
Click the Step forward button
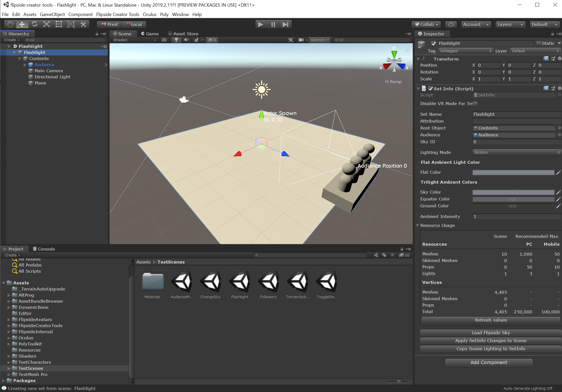285,24
